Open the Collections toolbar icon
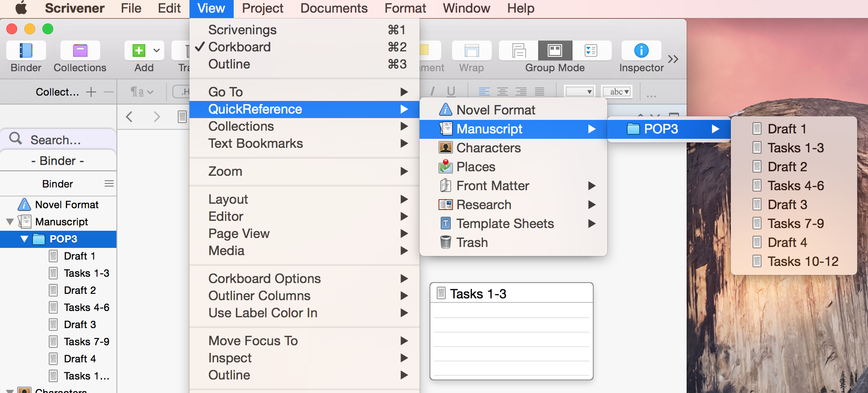Viewport: 868px width, 393px height. [x=80, y=50]
